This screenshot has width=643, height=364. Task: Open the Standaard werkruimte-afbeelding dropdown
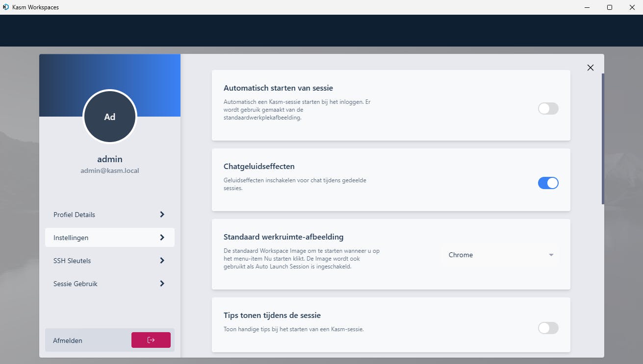click(500, 255)
